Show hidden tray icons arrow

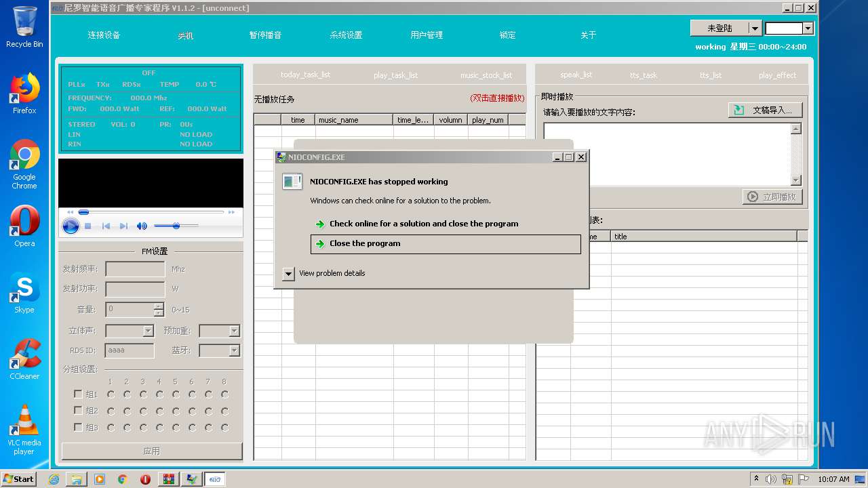[x=756, y=479]
